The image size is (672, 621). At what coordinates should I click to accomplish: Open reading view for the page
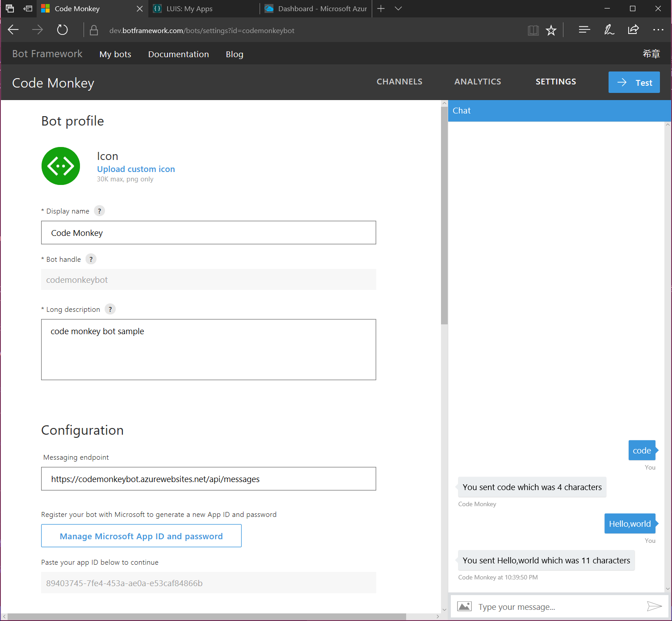(533, 30)
